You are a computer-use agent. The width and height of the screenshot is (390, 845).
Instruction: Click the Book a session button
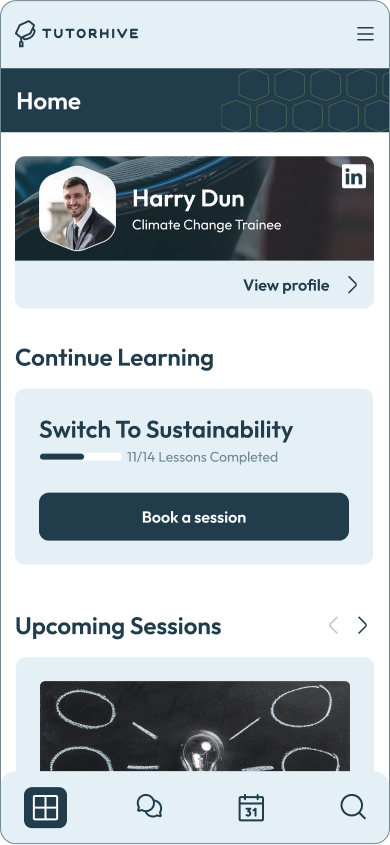[194, 516]
